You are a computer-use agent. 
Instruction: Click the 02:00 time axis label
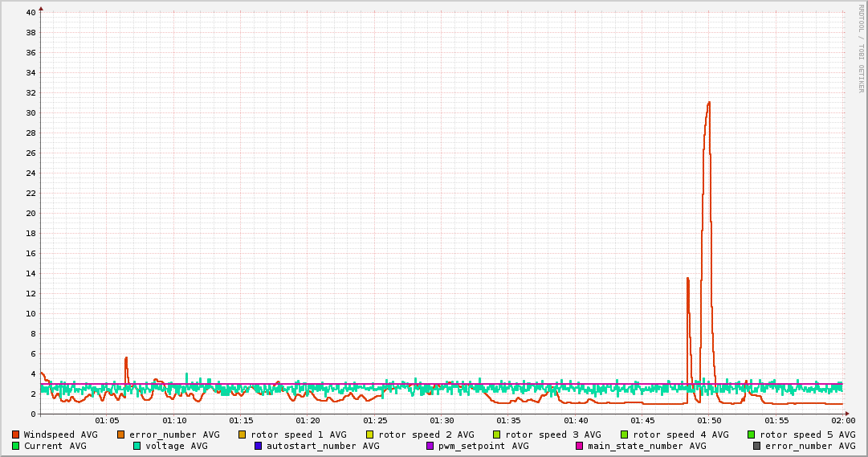coord(842,420)
